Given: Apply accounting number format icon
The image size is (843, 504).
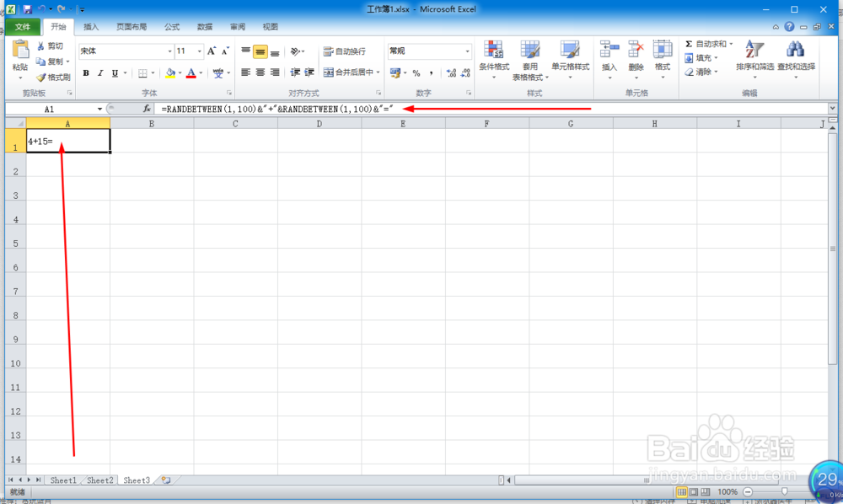Looking at the screenshot, I should pyautogui.click(x=395, y=72).
